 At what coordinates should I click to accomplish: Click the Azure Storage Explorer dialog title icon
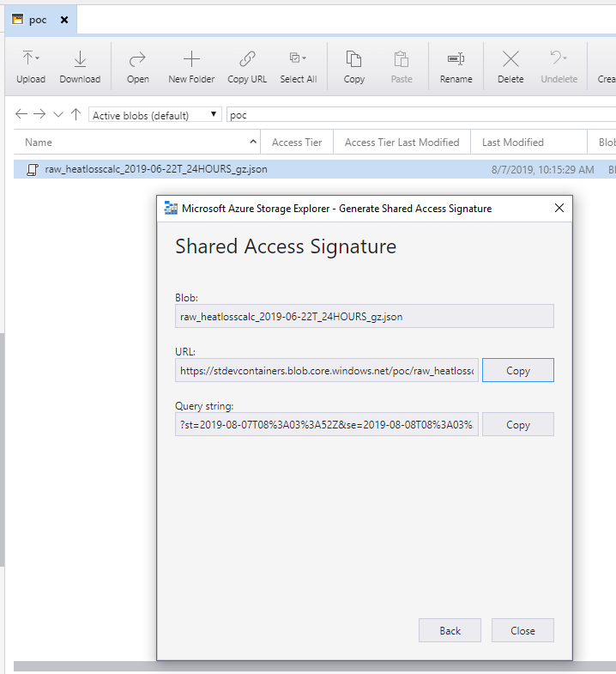(171, 208)
